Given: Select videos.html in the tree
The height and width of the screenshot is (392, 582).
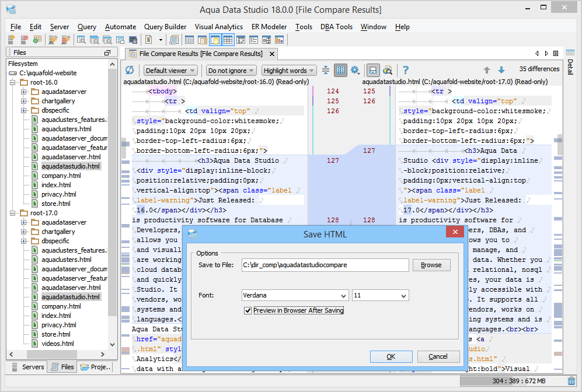Looking at the screenshot, I should (x=58, y=344).
